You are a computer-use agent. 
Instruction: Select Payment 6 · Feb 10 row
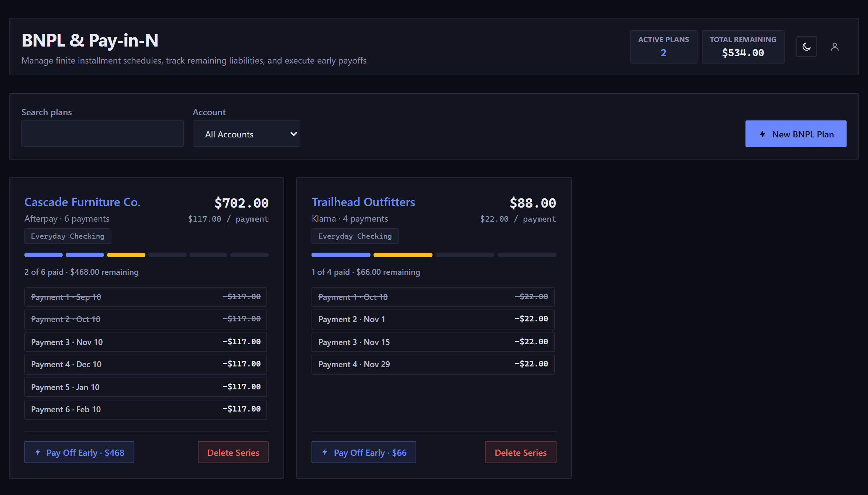(x=146, y=409)
